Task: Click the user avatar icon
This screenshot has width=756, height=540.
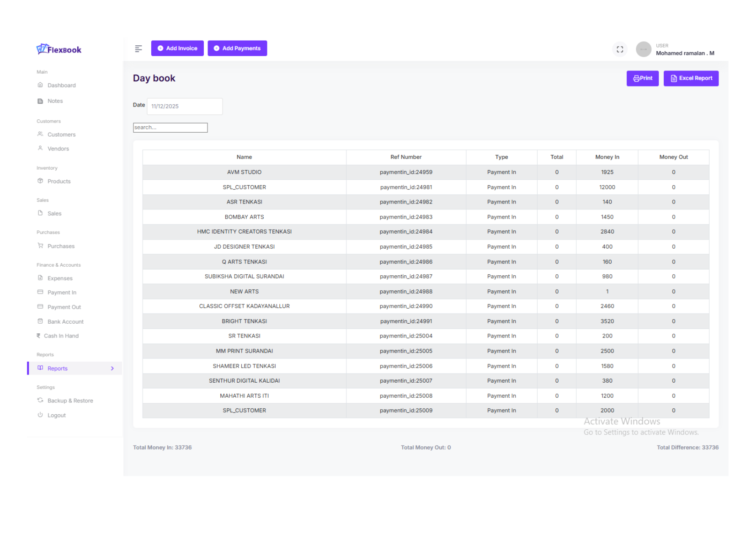Action: [x=643, y=49]
